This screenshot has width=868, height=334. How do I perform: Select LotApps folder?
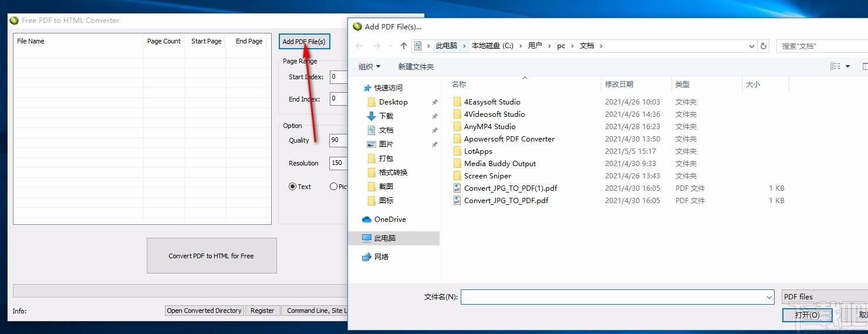pyautogui.click(x=478, y=151)
